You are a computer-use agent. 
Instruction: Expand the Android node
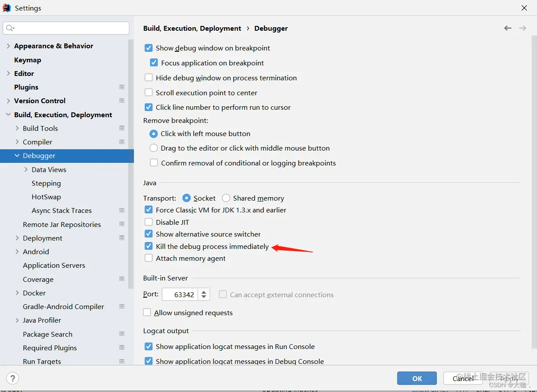tap(17, 252)
